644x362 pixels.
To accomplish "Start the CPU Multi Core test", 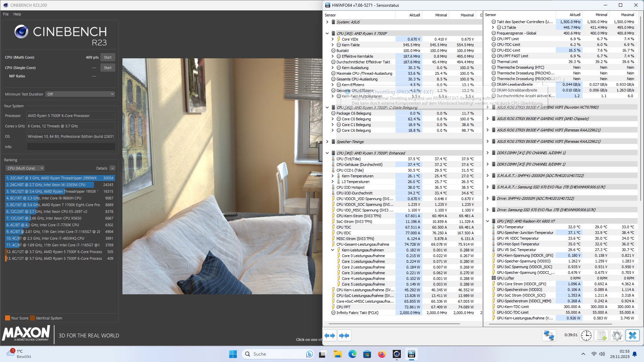I will pyautogui.click(x=108, y=57).
